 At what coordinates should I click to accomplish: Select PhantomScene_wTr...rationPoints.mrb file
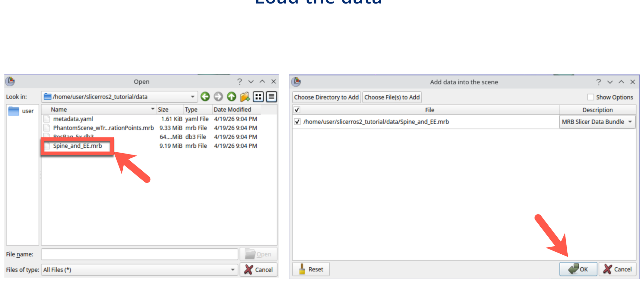click(103, 128)
